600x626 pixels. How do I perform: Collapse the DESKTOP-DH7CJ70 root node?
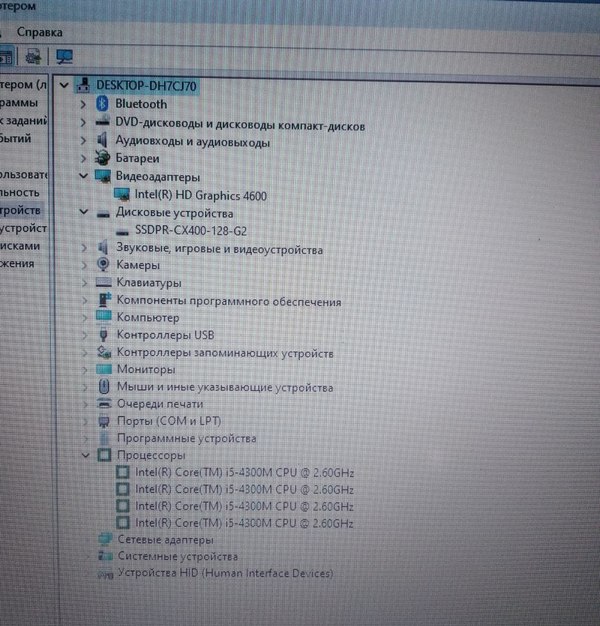click(65, 86)
